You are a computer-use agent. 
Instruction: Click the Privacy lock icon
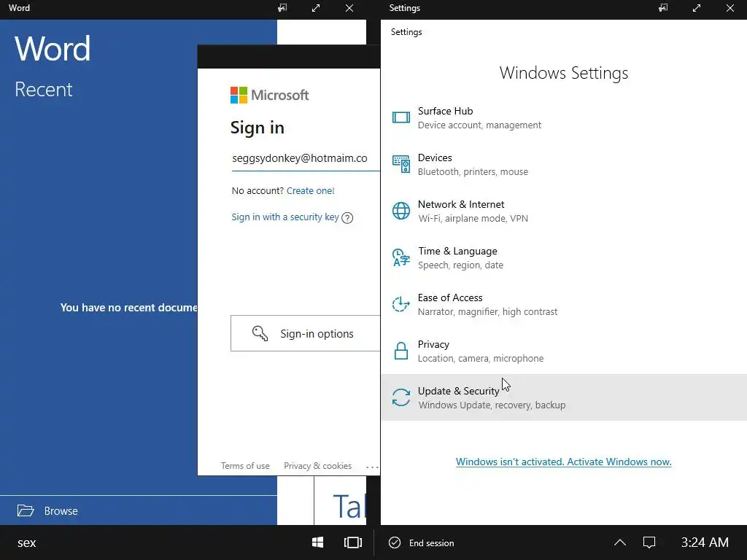coord(401,351)
